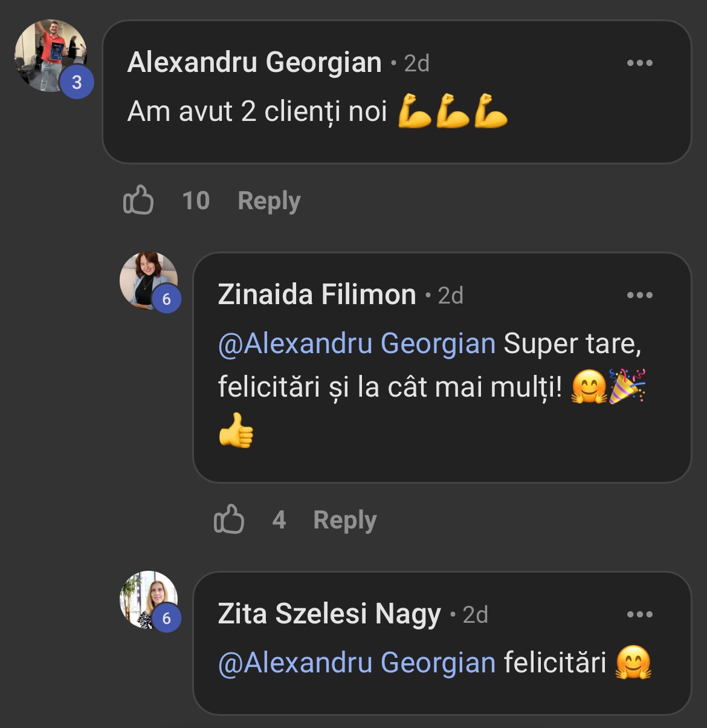Open more options on Zita Szelesi Nagy's reply

[639, 614]
